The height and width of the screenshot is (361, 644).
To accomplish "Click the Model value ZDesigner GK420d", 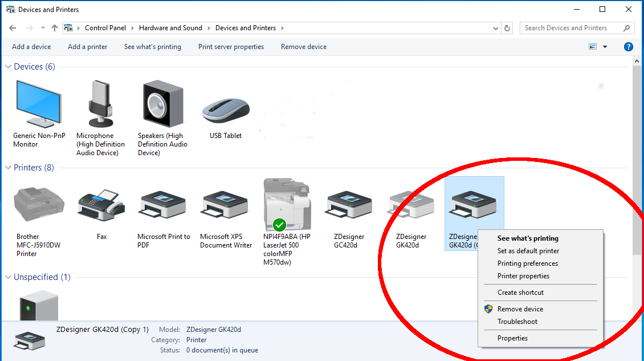I will click(x=214, y=329).
